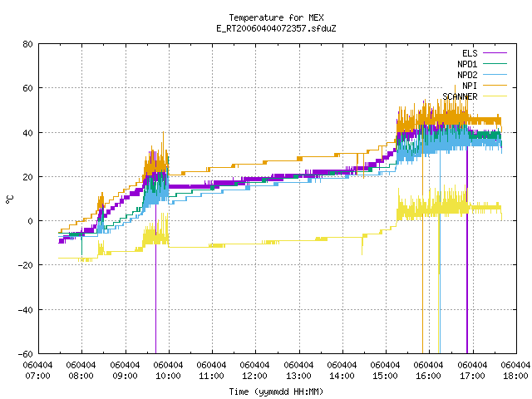The image size is (532, 399).
Task: Click the ELS legend label
Action: 470,53
